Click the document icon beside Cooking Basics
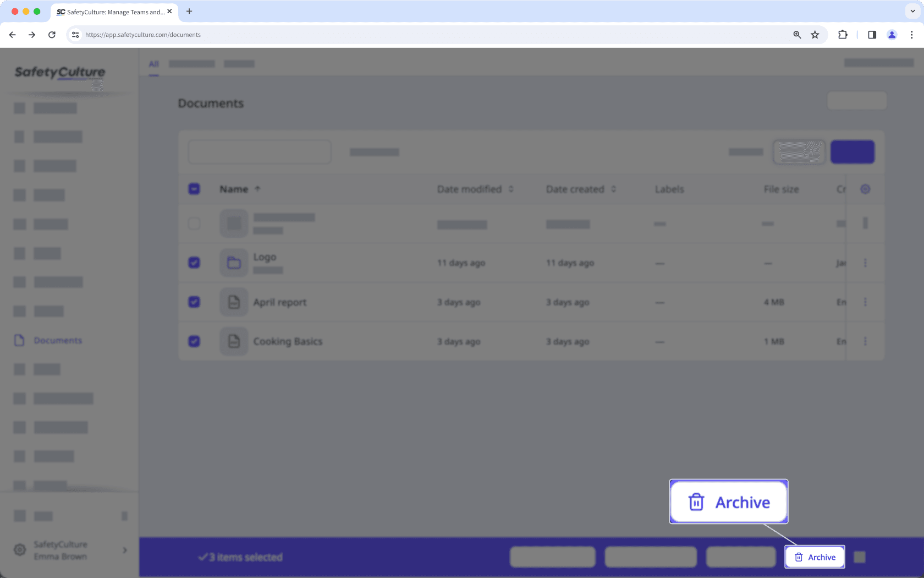The height and width of the screenshot is (578, 924). 234,341
